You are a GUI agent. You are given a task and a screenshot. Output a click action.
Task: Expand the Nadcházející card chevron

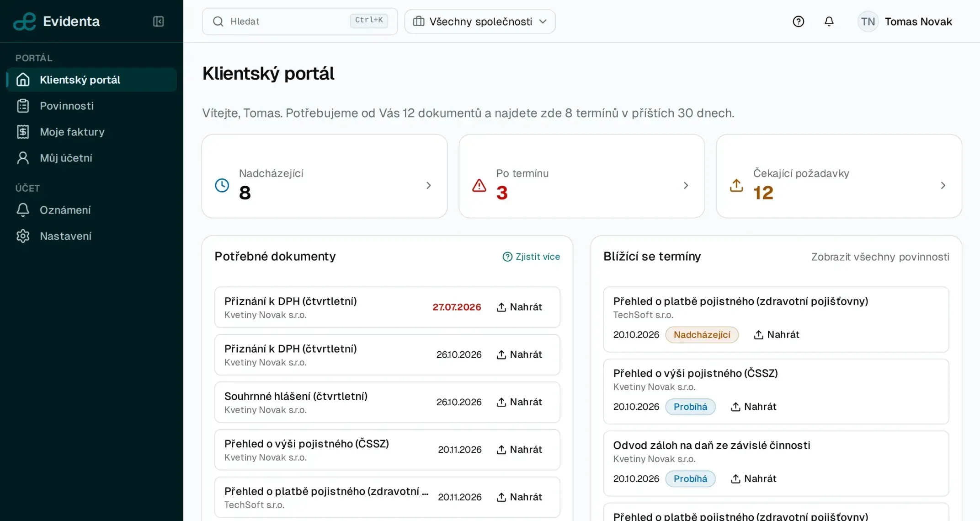428,185
